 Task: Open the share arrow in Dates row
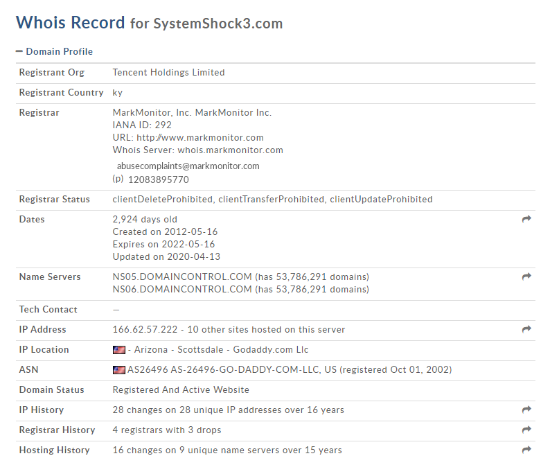526,219
